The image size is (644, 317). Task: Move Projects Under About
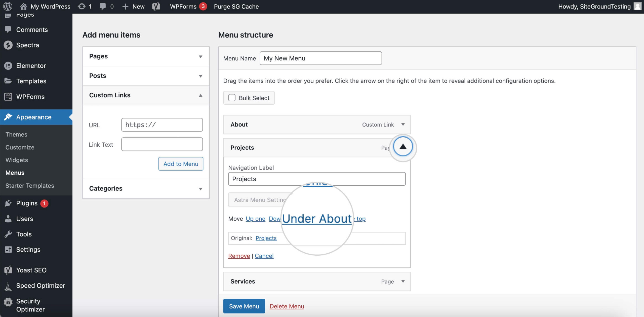click(x=317, y=219)
